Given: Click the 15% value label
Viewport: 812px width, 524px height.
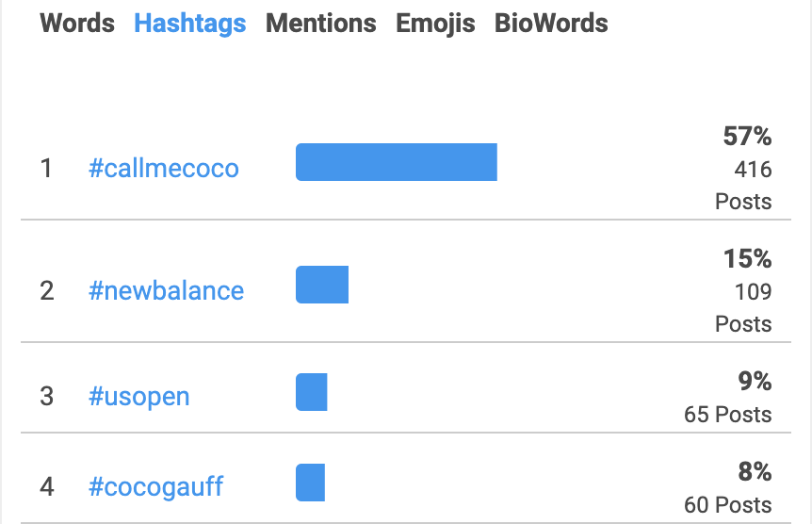Looking at the screenshot, I should [x=747, y=258].
